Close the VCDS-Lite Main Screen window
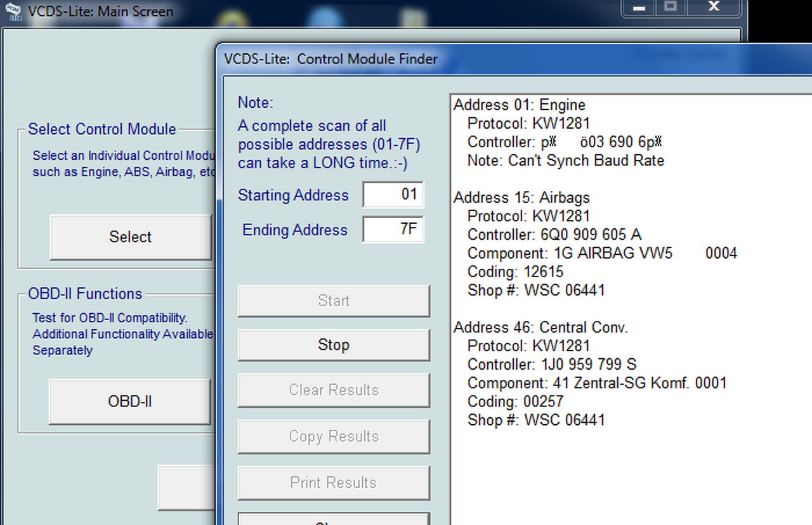The image size is (812, 525). click(714, 8)
